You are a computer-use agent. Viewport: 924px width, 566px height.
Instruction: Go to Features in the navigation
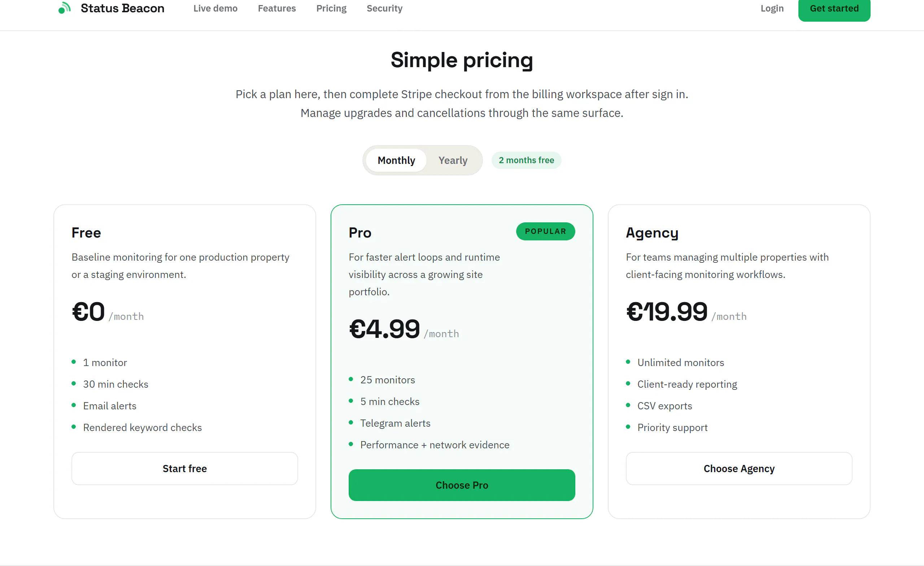[x=277, y=8]
